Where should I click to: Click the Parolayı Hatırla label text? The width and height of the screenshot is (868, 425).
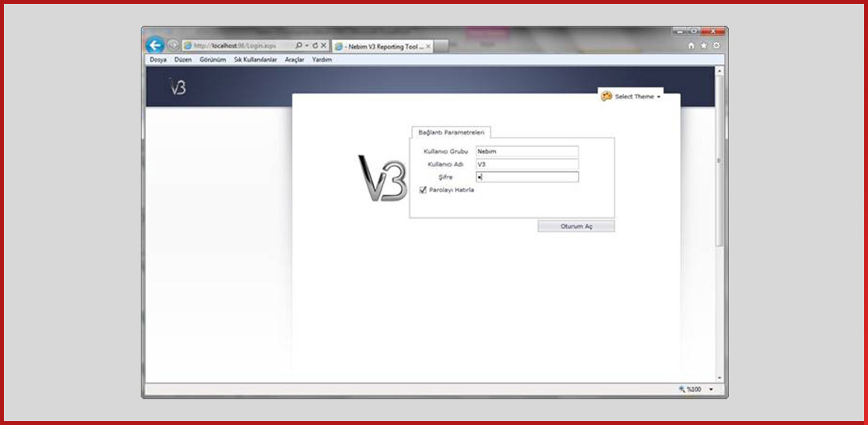tap(452, 190)
